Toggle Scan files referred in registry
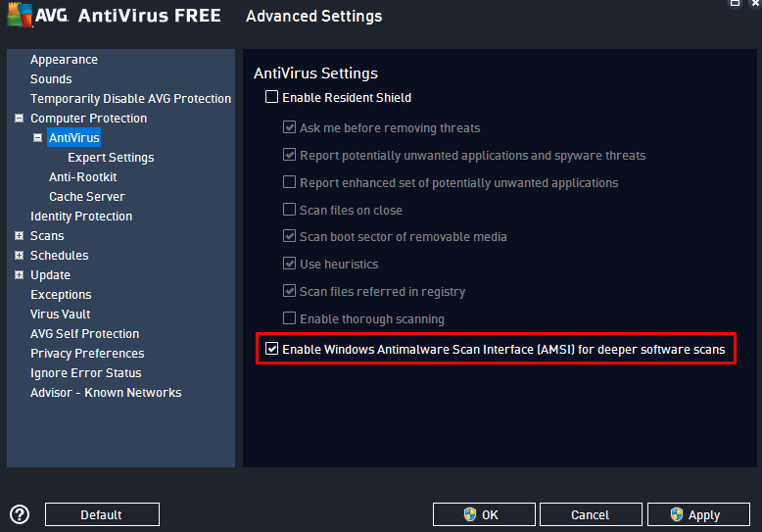This screenshot has width=762, height=532. pyautogui.click(x=289, y=291)
